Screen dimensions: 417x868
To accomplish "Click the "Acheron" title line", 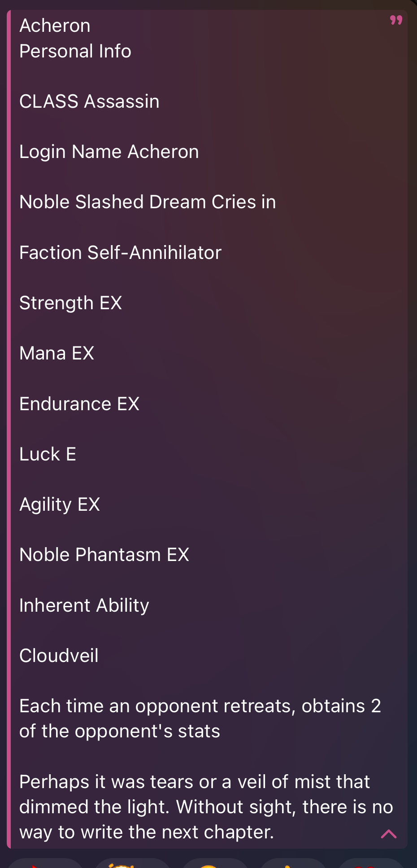I will coord(55,26).
